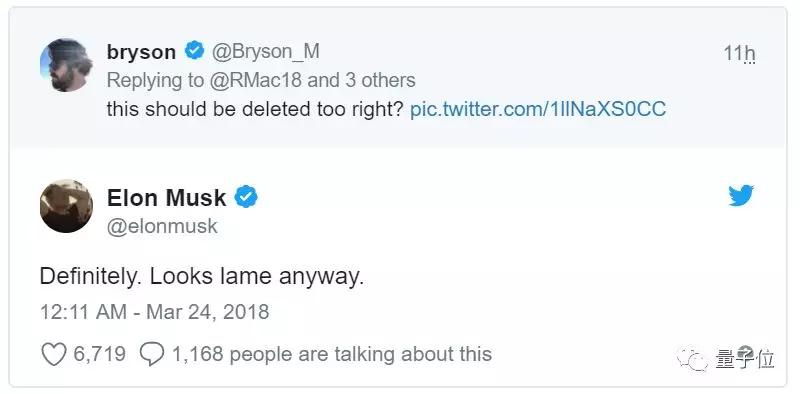Click the reply speech bubble icon
800x394 pixels.
click(x=152, y=354)
